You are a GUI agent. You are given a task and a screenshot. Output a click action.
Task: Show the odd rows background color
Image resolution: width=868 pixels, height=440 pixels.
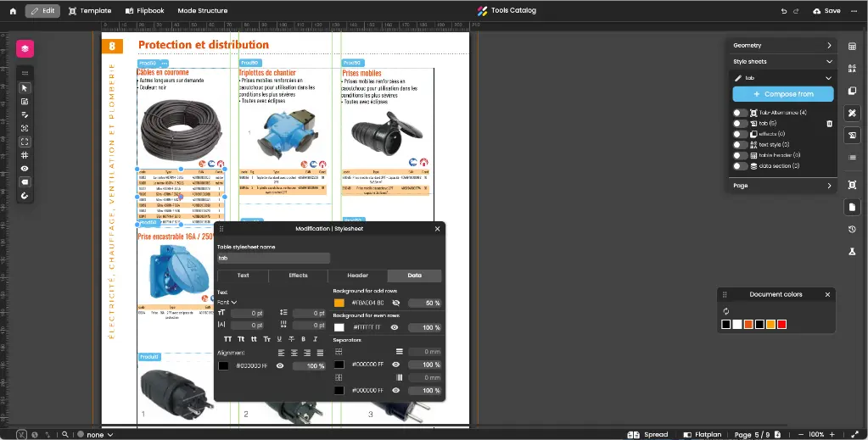pos(395,304)
